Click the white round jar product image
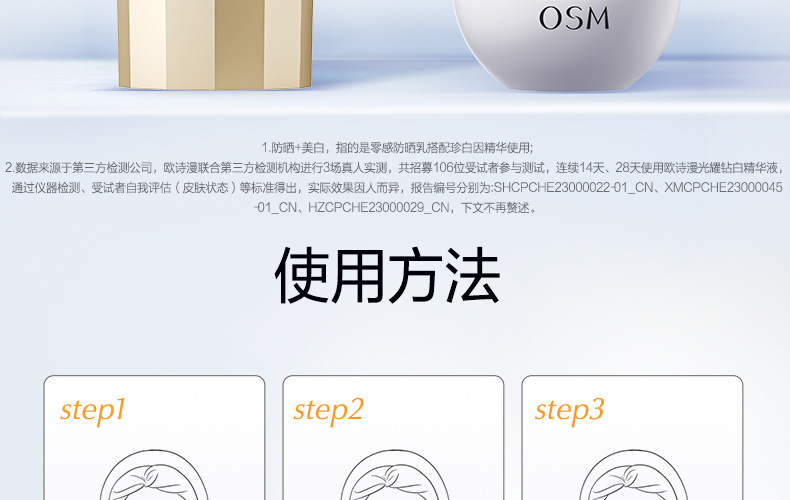Viewport: 790px width, 500px height. tap(566, 45)
